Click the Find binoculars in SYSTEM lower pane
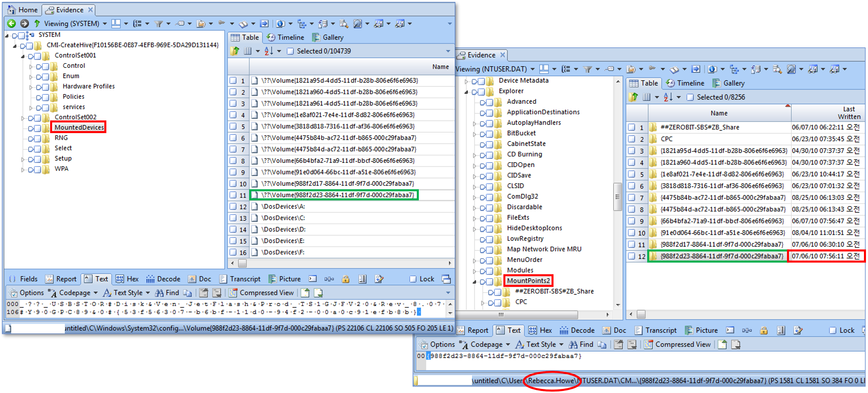 (159, 292)
